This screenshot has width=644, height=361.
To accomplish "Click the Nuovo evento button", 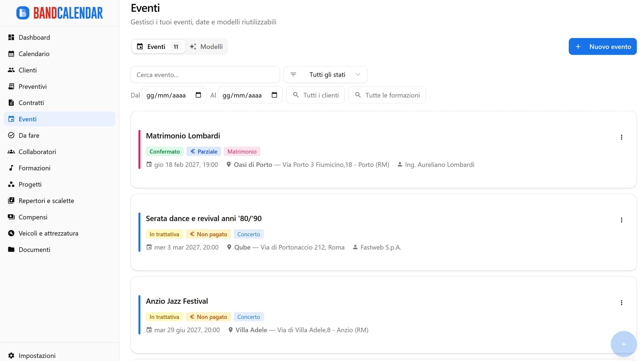I will pos(602,46).
